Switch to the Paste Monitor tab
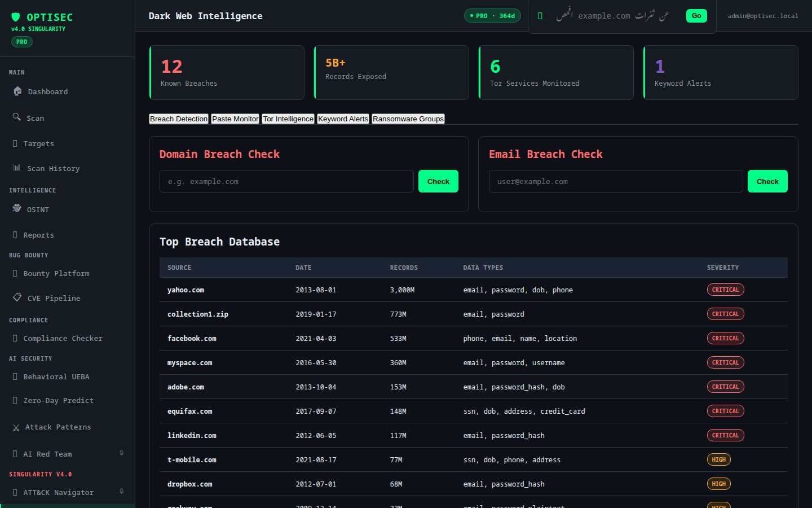The image size is (812, 508). (x=235, y=119)
